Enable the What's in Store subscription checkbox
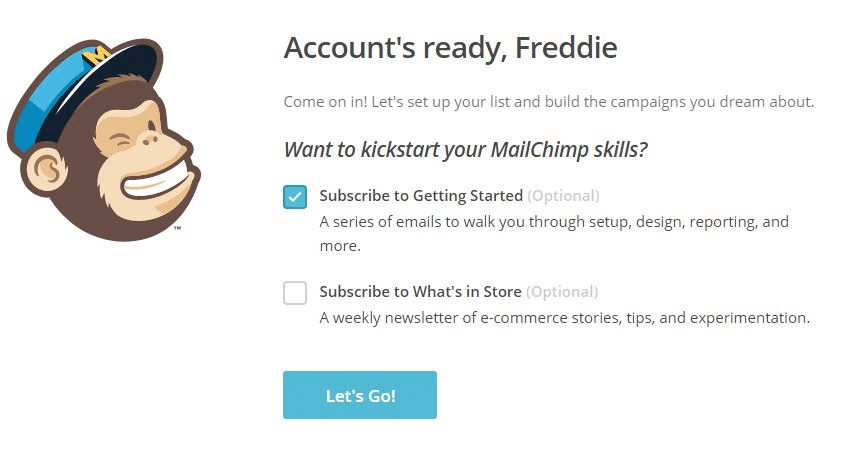858x450 pixels. tap(295, 293)
